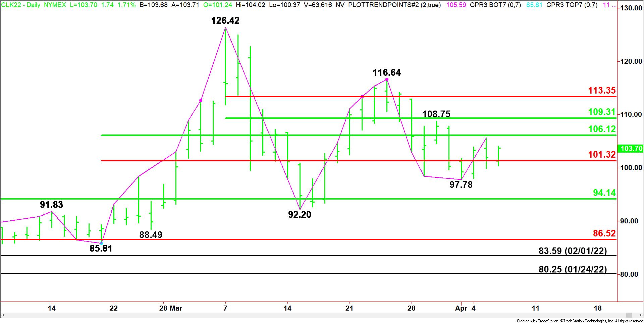Click the NV_PLOTTRENDPOINTS#2 indicator name
This screenshot has width=644, height=323.
point(388,5)
